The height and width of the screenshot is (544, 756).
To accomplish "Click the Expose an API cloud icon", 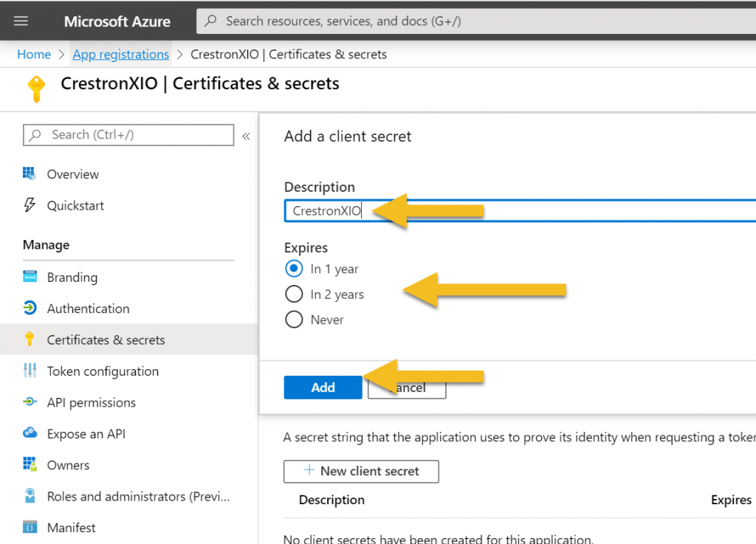I will pos(30,433).
